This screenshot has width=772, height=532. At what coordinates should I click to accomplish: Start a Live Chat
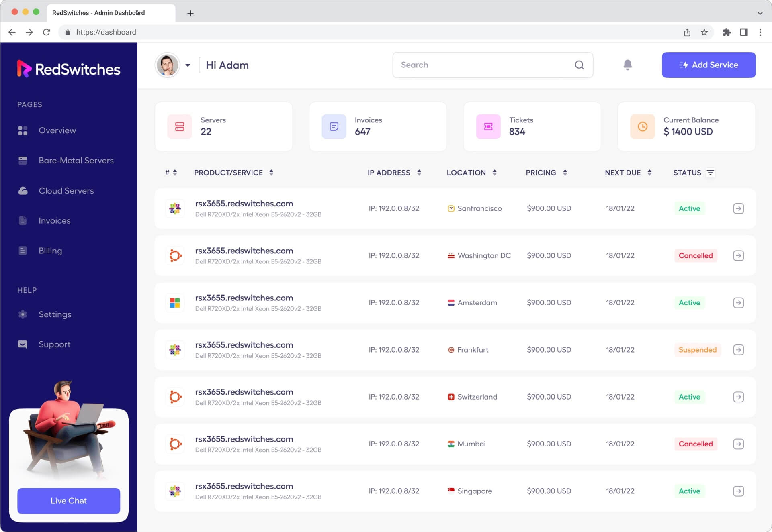pyautogui.click(x=69, y=501)
